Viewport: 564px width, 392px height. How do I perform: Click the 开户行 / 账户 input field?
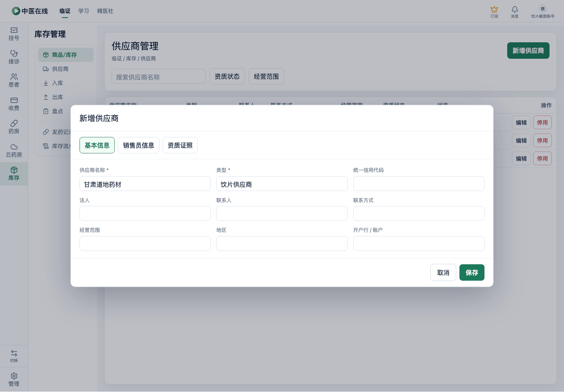tap(419, 244)
